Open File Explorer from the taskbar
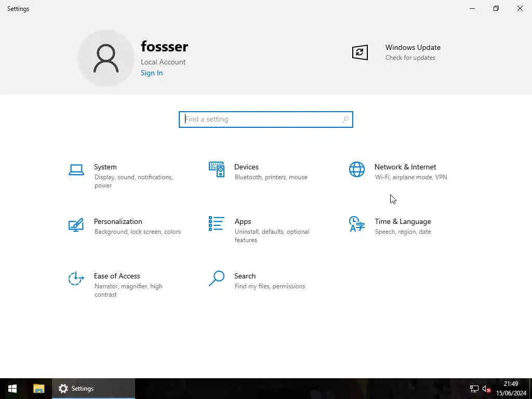 coord(38,389)
